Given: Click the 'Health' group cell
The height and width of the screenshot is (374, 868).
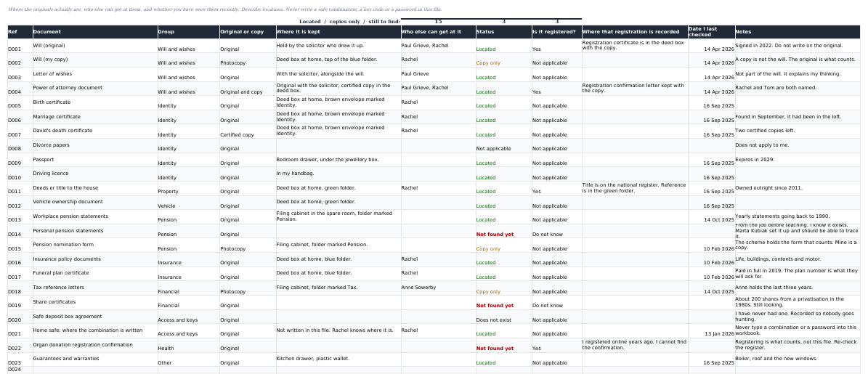Looking at the screenshot, I should pyautogui.click(x=189, y=345).
